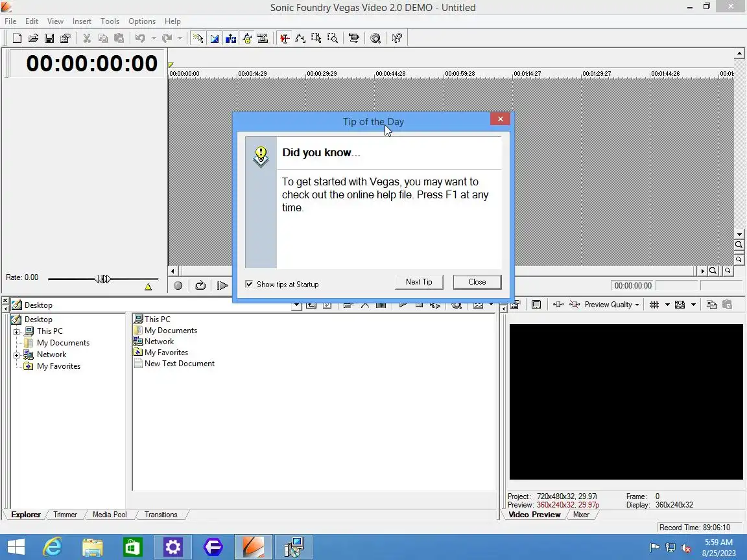Switch to the Mixer tab

[581, 515]
